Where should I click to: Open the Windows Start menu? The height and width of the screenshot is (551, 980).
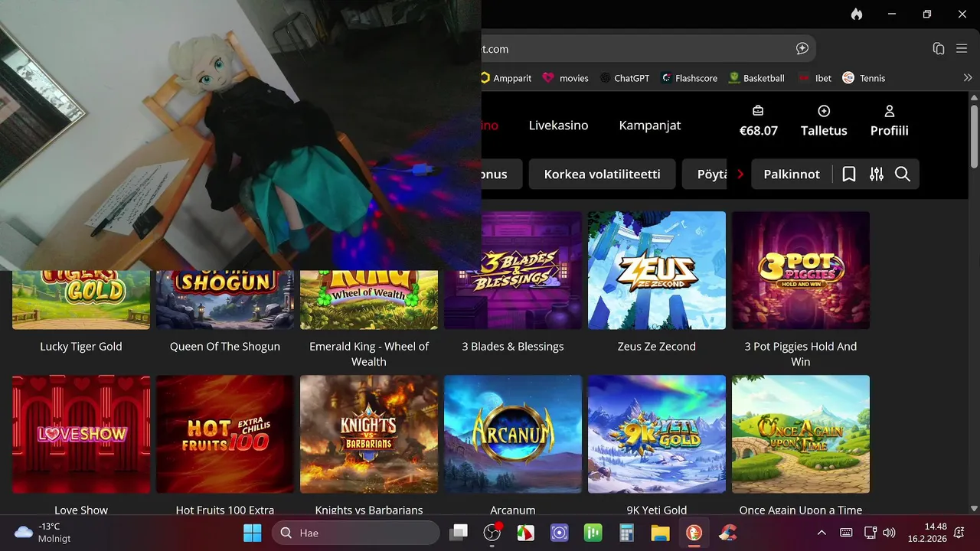252,533
